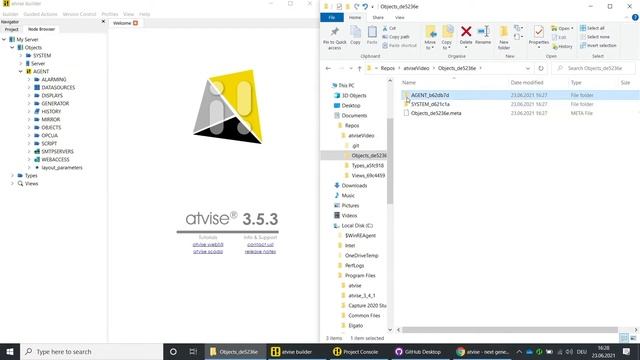Expand the ALARMING tree node
Image resolution: width=640 pixels, height=360 pixels.
pyautogui.click(x=29, y=80)
